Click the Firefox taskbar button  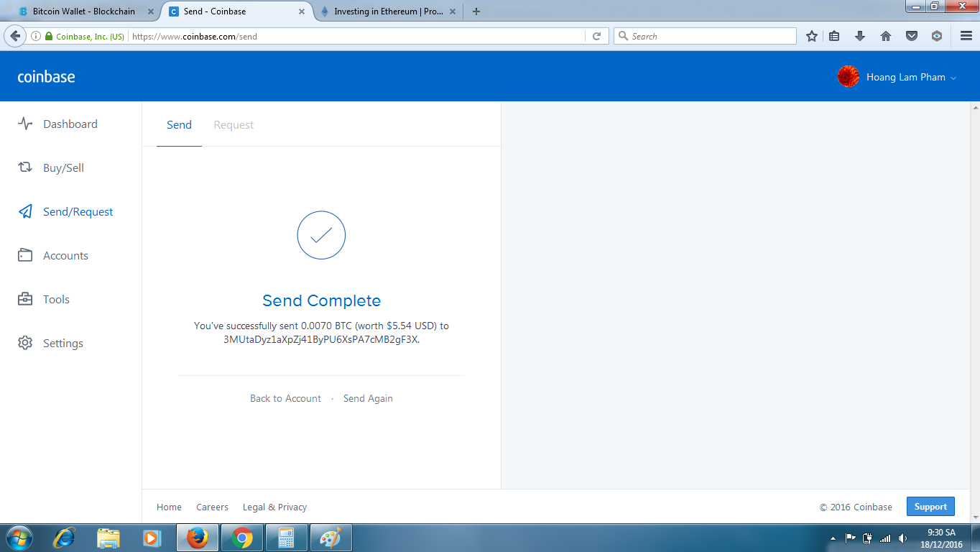point(198,538)
